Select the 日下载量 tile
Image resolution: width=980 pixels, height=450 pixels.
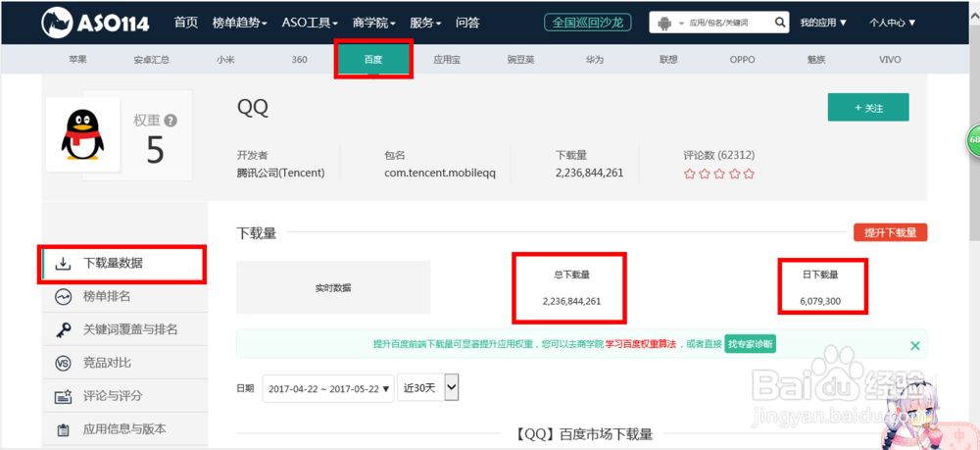click(820, 287)
